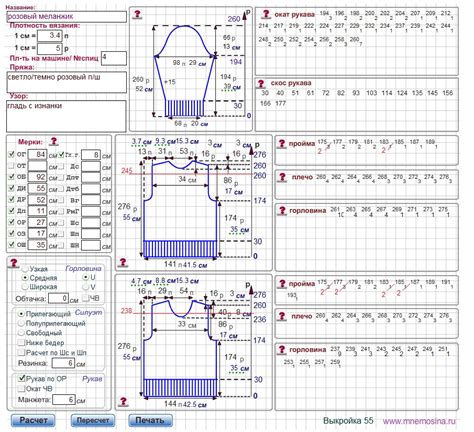Screen dimensions: 474x432
Task: Open help icon under the front piece diagram
Action: coord(123,401)
